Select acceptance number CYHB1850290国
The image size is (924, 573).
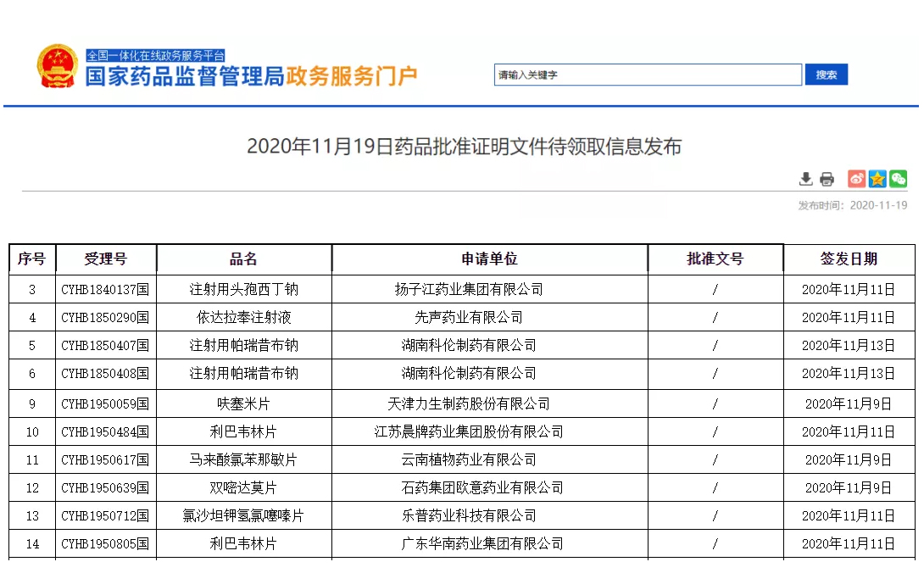pyautogui.click(x=105, y=318)
